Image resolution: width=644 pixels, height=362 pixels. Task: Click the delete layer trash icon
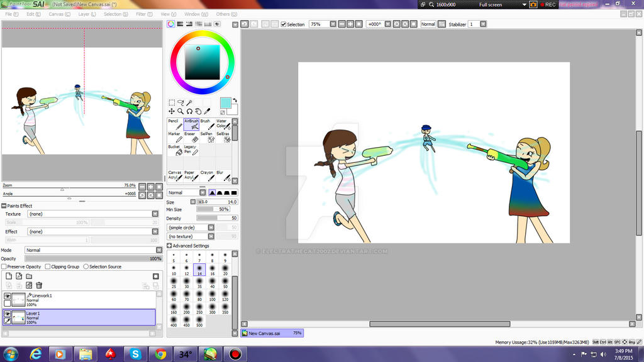click(39, 285)
